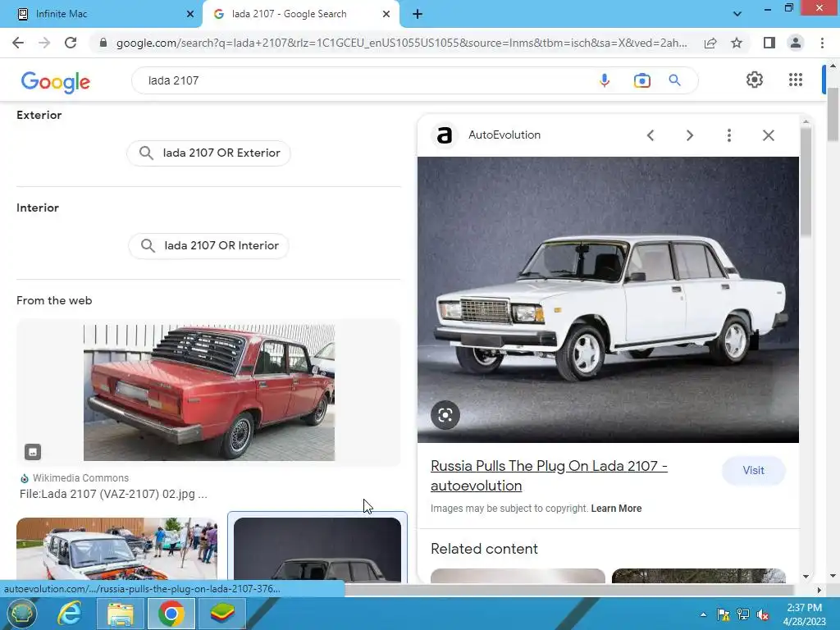
Task: Click 'File:Lada 2107 (VAZ-2107) 02.jpg' caption
Action: click(113, 494)
